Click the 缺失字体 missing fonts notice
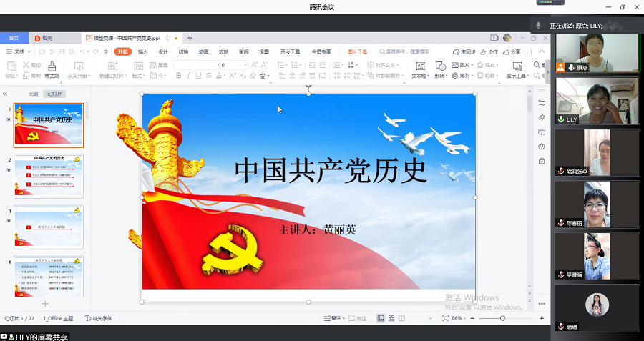644x341 pixels. tap(99, 318)
